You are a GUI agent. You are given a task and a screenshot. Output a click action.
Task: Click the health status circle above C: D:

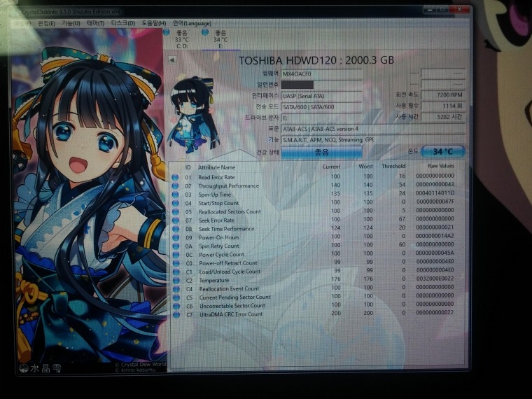pyautogui.click(x=167, y=33)
